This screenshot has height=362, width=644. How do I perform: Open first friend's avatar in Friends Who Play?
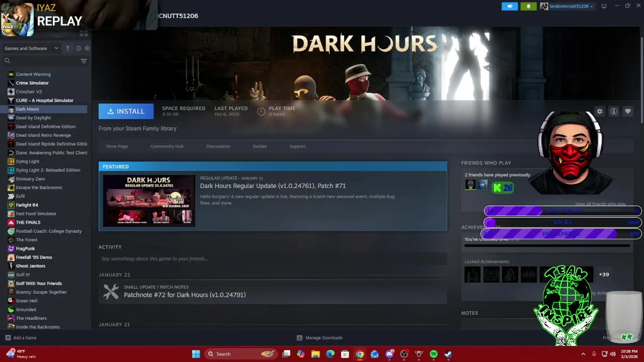(470, 185)
